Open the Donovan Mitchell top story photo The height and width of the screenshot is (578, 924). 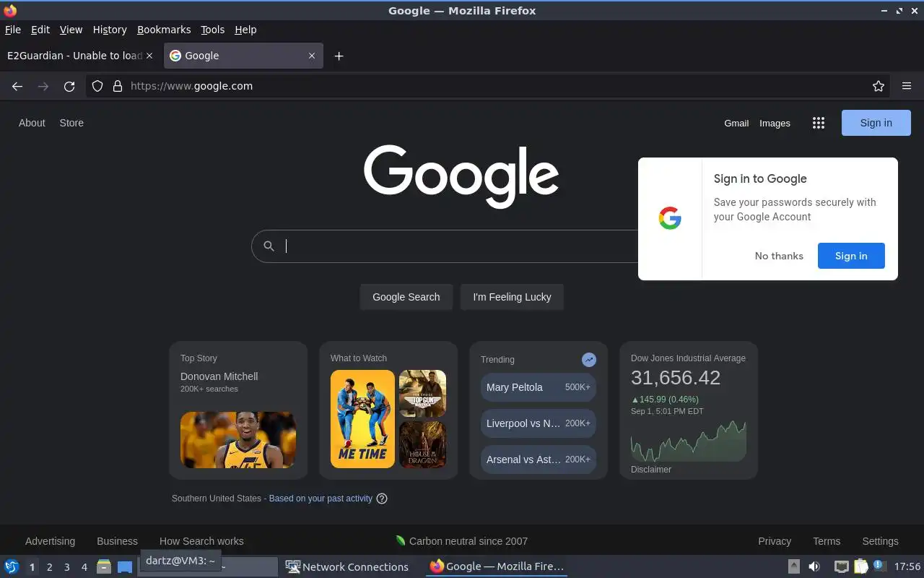click(238, 440)
